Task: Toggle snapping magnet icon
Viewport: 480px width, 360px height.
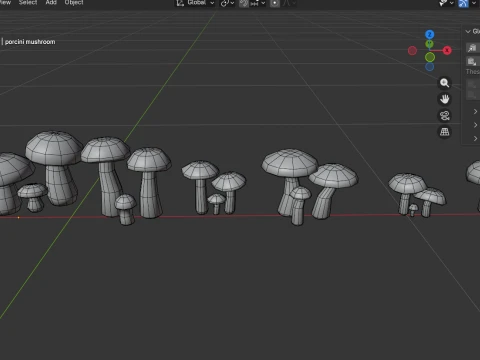Action: 244,3
